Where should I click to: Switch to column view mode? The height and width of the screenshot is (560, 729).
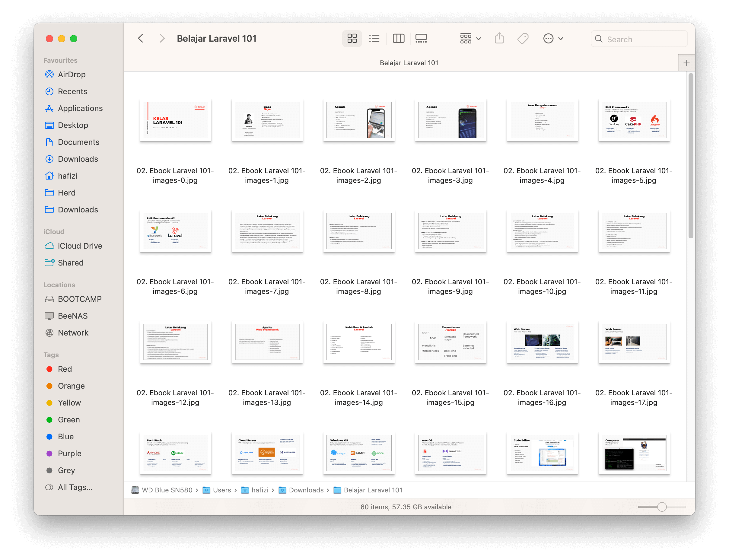[398, 39]
